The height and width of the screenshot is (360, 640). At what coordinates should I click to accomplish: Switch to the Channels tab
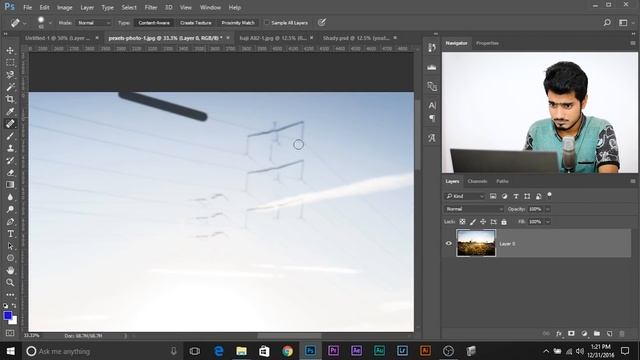[x=477, y=181]
